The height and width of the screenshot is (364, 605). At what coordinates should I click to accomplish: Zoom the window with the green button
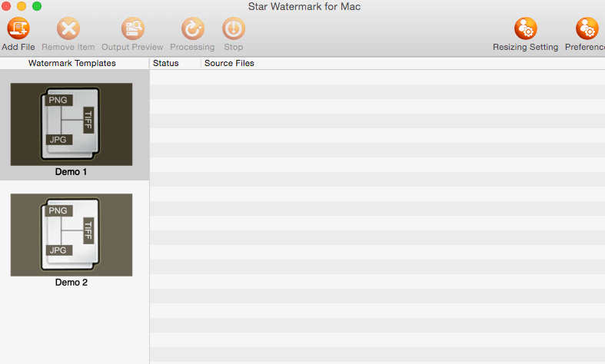(x=36, y=7)
